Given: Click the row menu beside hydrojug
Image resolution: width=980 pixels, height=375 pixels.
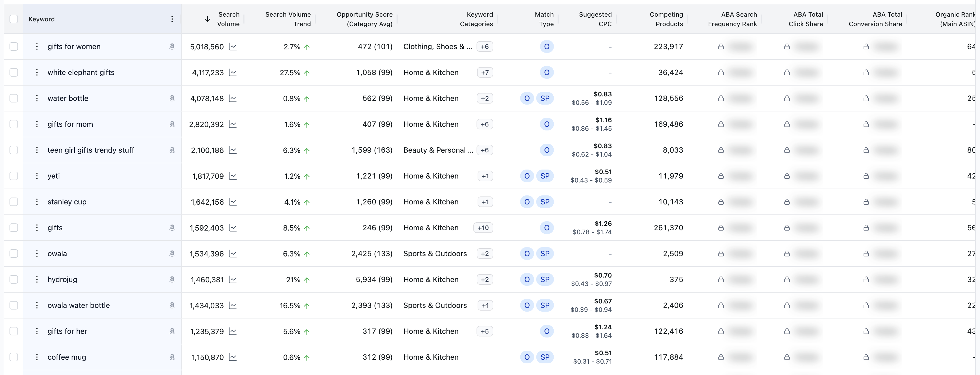Looking at the screenshot, I should [37, 279].
